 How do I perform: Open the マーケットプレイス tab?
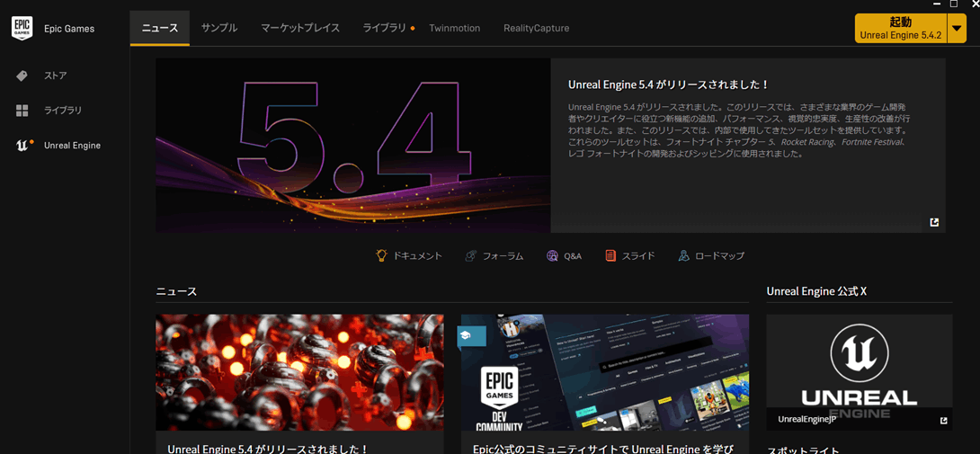pos(300,28)
